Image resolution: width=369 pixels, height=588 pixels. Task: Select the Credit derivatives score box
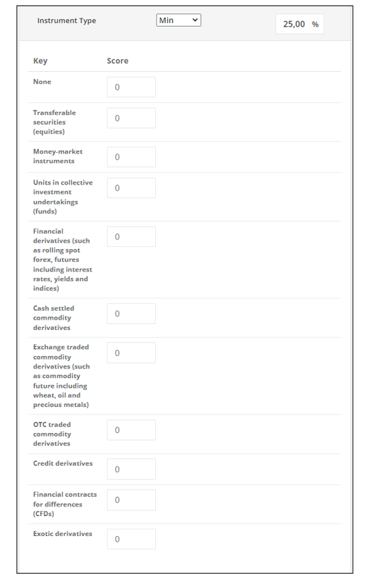pyautogui.click(x=131, y=469)
